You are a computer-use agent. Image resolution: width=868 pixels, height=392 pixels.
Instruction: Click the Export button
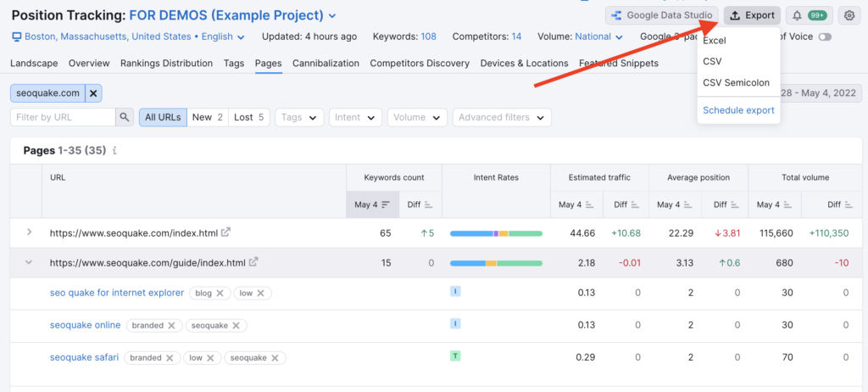pyautogui.click(x=753, y=15)
